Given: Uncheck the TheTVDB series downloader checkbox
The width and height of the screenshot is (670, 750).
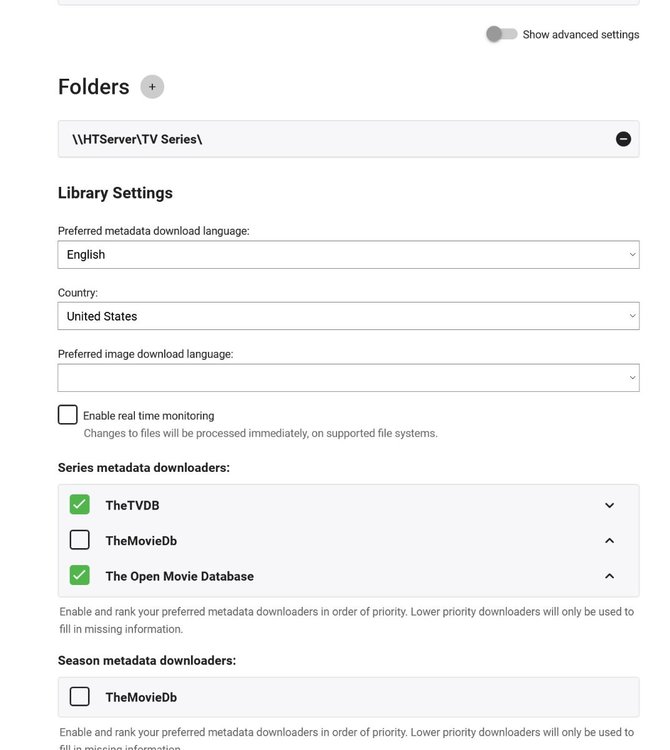Looking at the screenshot, I should click(80, 505).
